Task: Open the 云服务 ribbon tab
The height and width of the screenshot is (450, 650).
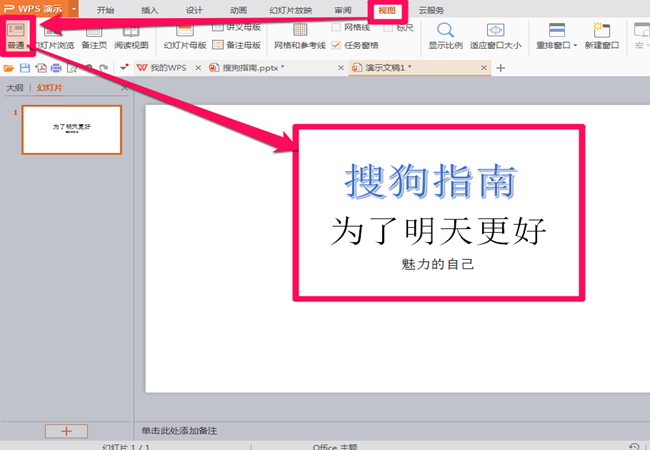Action: 431,10
